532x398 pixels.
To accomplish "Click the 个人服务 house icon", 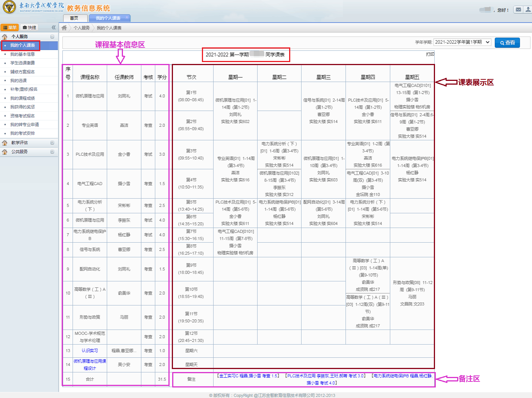I will click(x=5, y=36).
